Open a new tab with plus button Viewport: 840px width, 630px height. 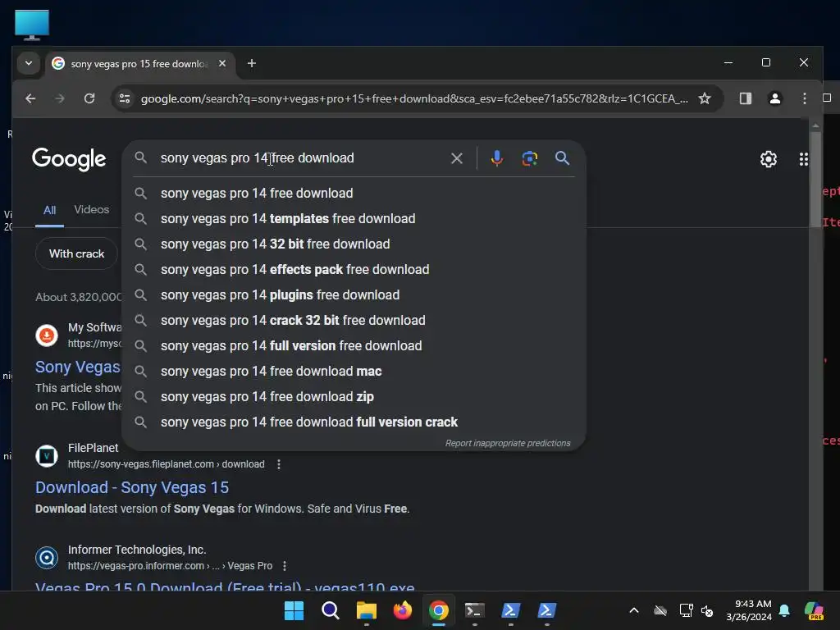tap(251, 64)
